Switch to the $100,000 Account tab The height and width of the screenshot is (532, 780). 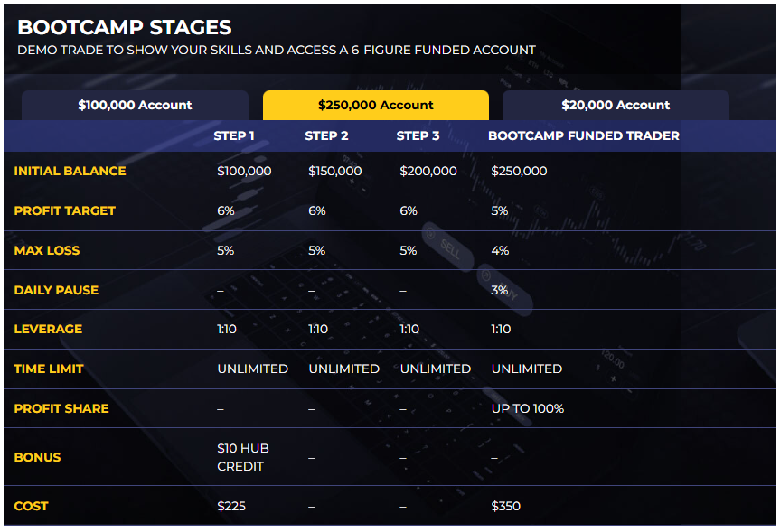click(135, 105)
